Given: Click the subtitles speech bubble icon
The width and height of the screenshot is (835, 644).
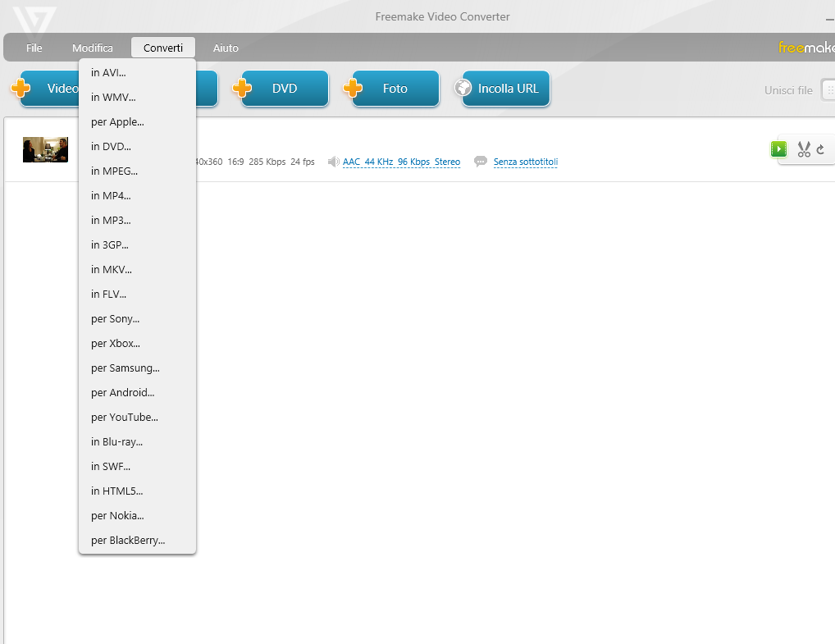Looking at the screenshot, I should click(x=481, y=162).
